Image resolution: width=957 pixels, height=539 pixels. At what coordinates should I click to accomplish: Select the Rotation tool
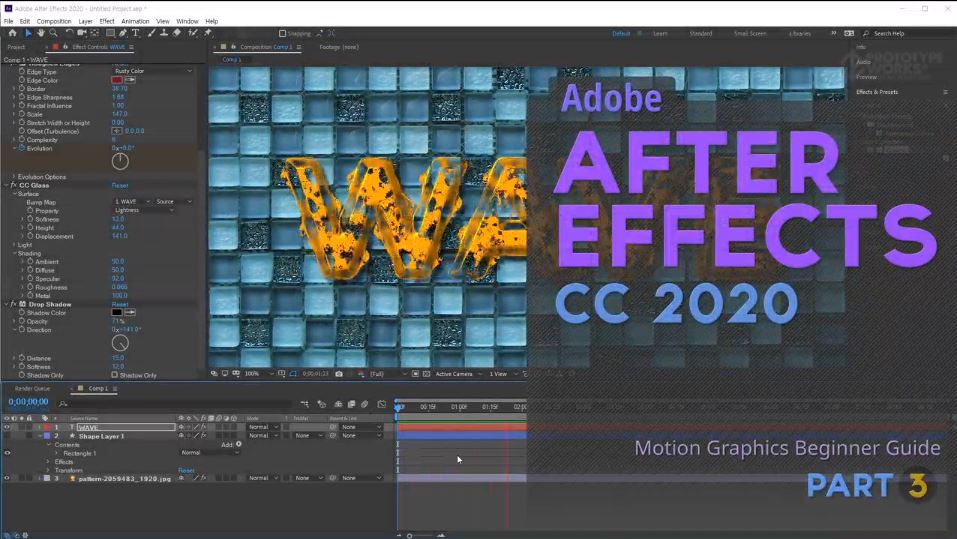coord(69,33)
